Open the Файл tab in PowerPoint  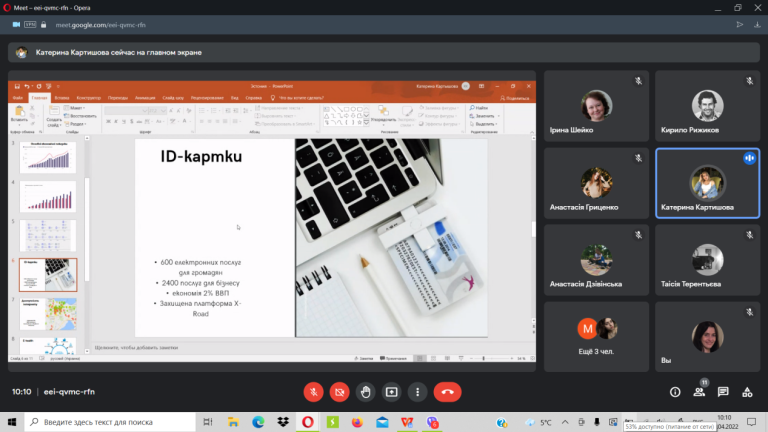click(x=18, y=98)
